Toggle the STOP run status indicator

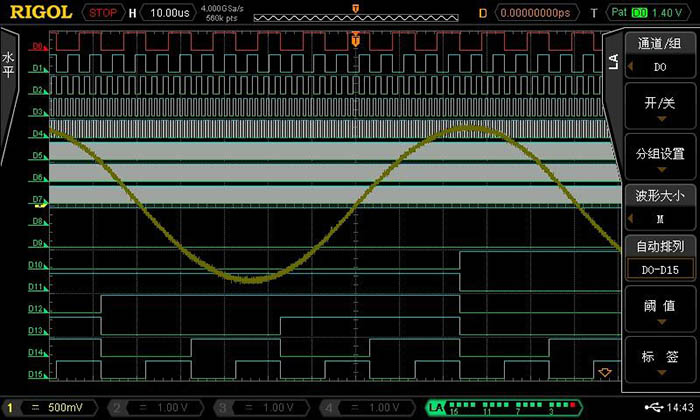(102, 13)
